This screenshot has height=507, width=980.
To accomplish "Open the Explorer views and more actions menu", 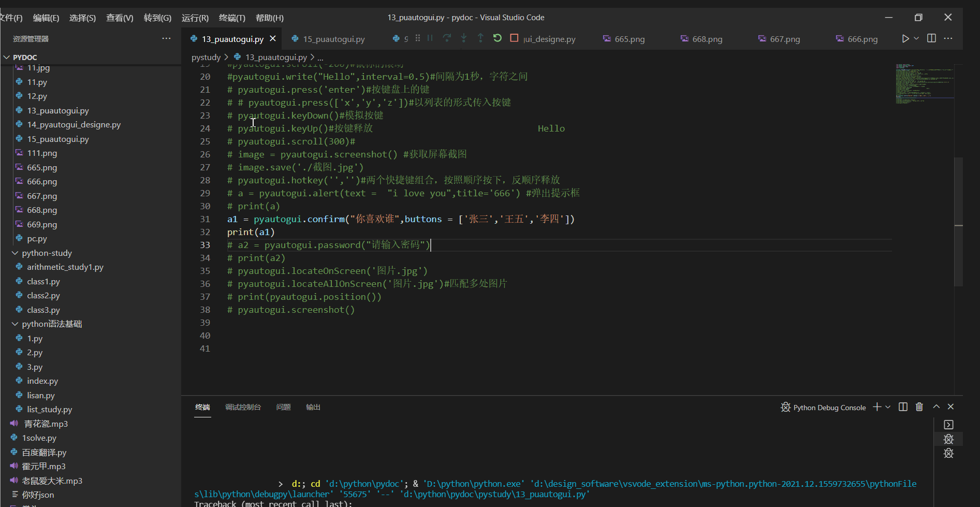I will pyautogui.click(x=166, y=38).
